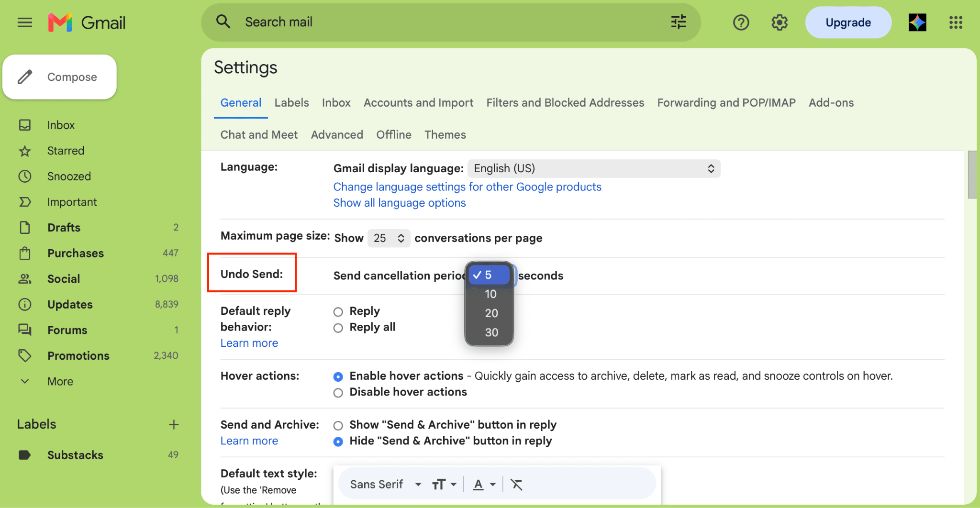
Task: Click the Updates info icon
Action: coord(25,304)
